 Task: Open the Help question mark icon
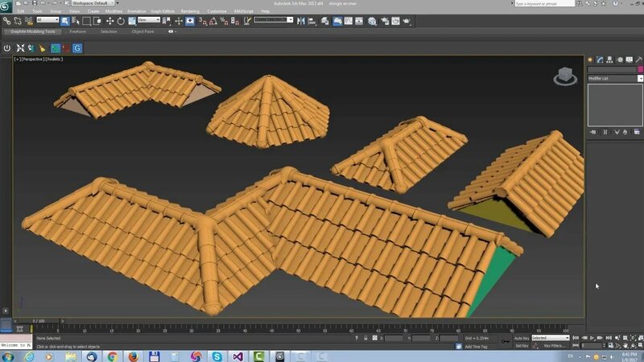click(x=615, y=3)
